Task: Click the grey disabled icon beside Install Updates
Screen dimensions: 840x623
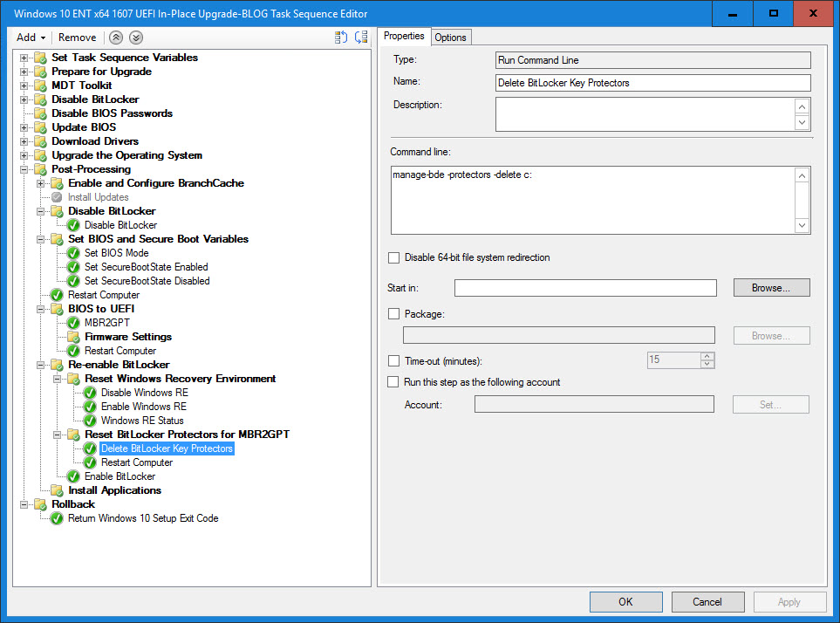Action: coord(57,197)
